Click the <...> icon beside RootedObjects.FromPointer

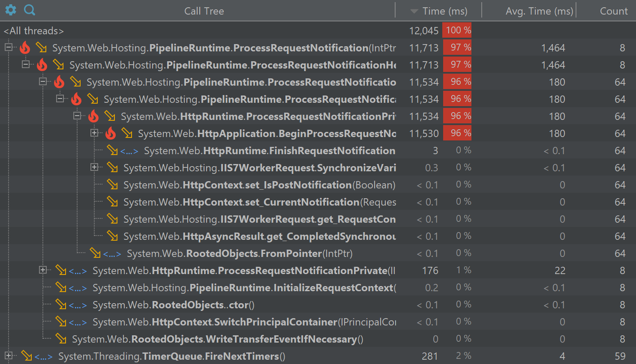click(x=112, y=253)
